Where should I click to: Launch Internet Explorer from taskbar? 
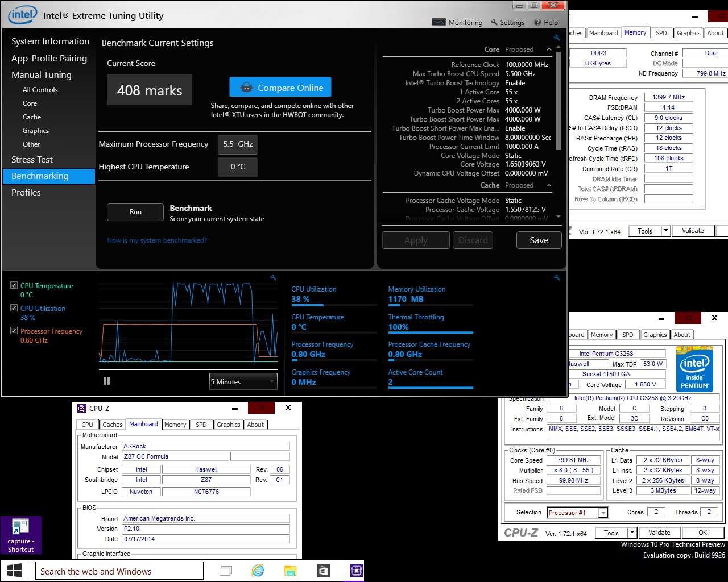(x=258, y=571)
